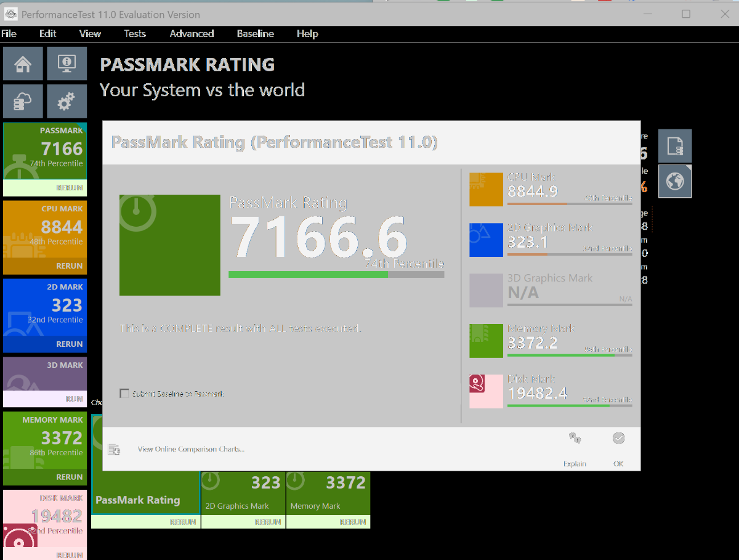Screen dimensions: 739x560
Task: Open the cloud baseline manager icon
Action: click(23, 101)
